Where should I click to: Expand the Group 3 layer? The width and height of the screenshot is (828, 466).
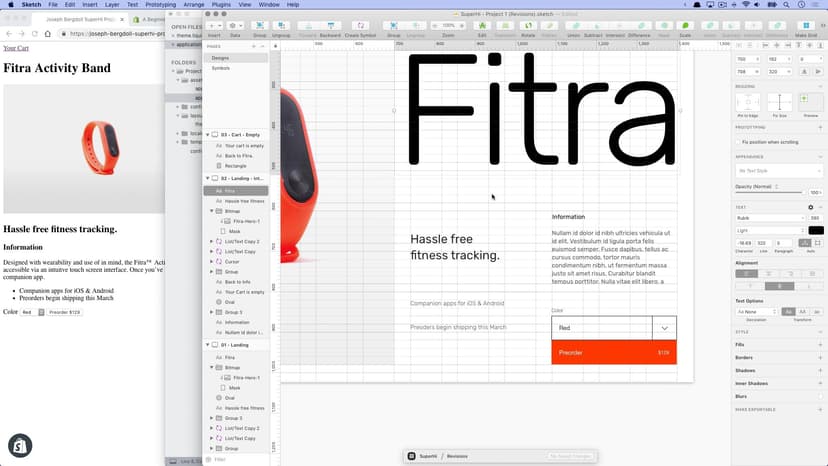212,312
